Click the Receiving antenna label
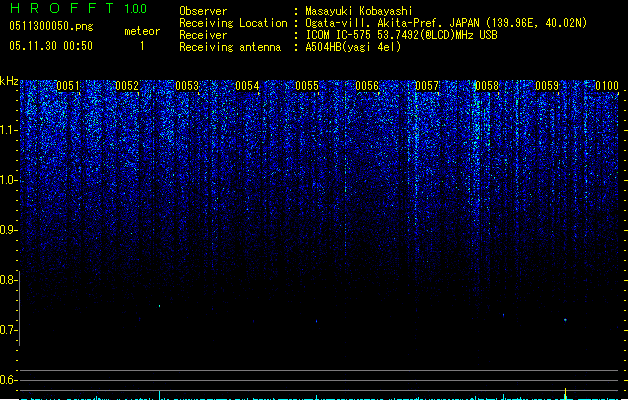629x400 pixels. [230, 47]
